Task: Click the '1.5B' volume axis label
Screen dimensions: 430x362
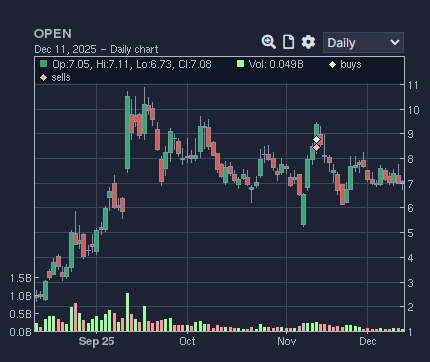Action: click(x=21, y=278)
